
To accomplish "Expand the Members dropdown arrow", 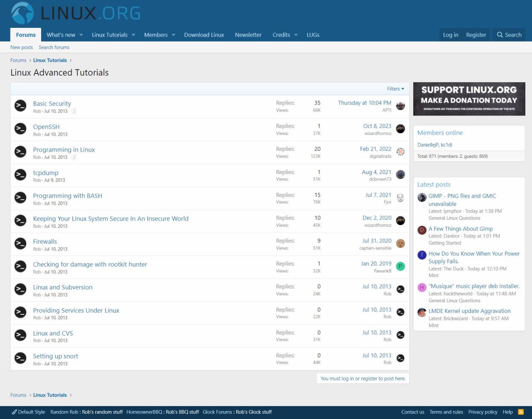I will click(173, 35).
